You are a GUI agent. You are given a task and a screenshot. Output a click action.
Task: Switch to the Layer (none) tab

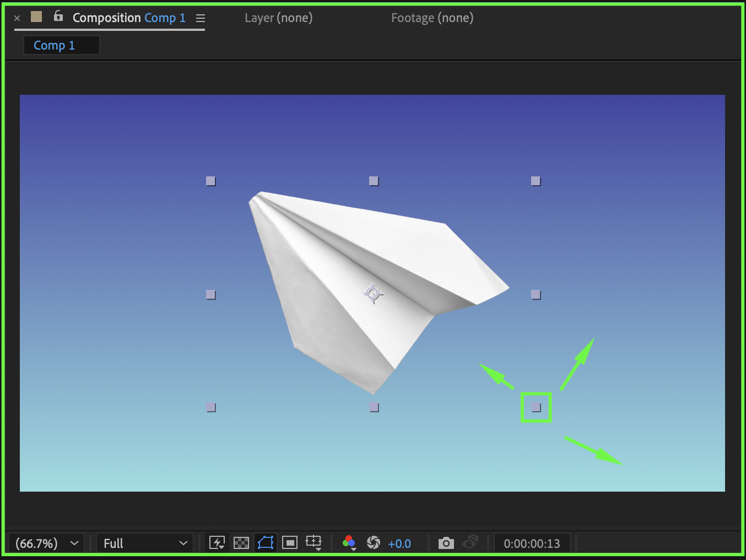(278, 18)
